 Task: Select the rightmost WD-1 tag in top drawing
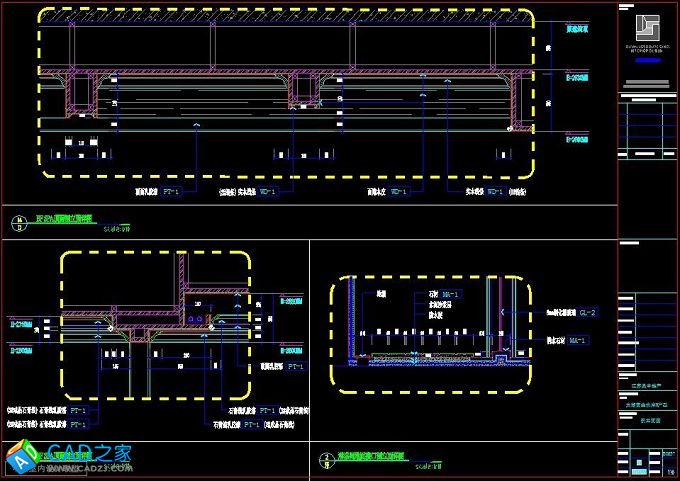(x=493, y=189)
